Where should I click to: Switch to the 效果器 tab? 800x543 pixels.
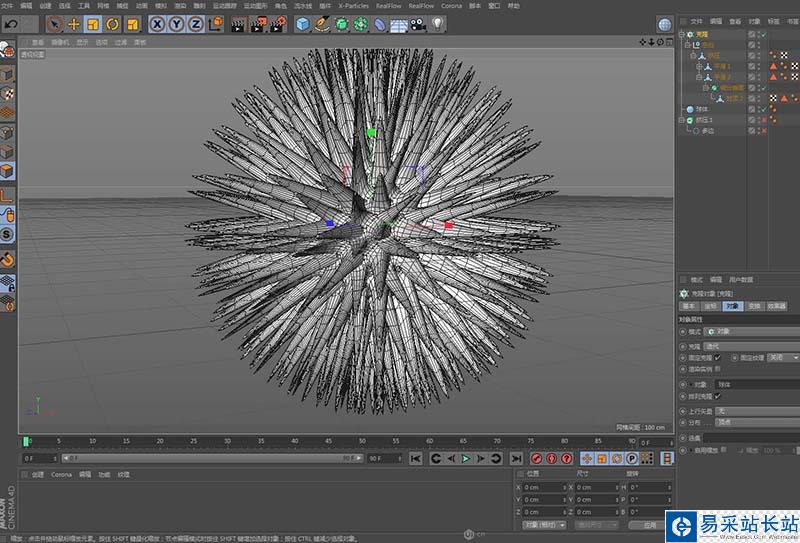777,306
